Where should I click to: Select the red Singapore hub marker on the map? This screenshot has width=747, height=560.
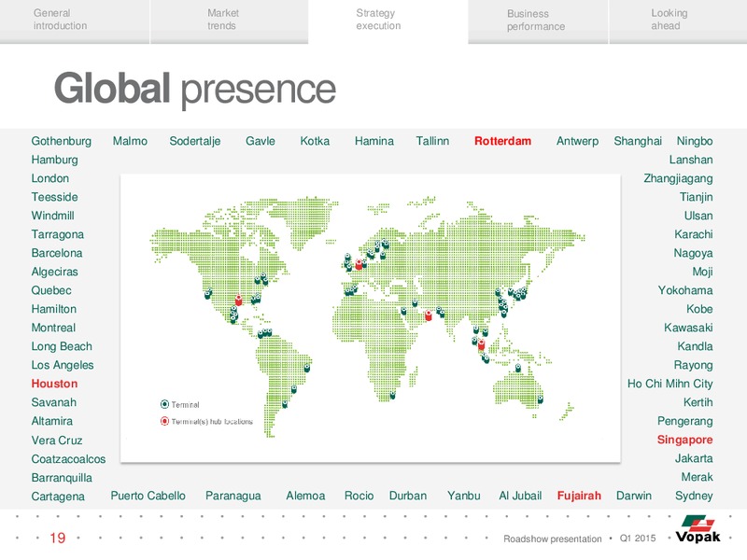click(481, 344)
